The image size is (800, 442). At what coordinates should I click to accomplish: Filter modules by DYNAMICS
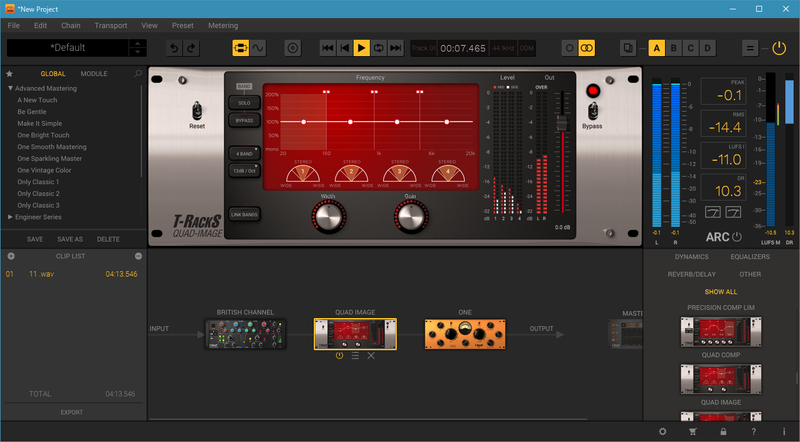pos(691,257)
